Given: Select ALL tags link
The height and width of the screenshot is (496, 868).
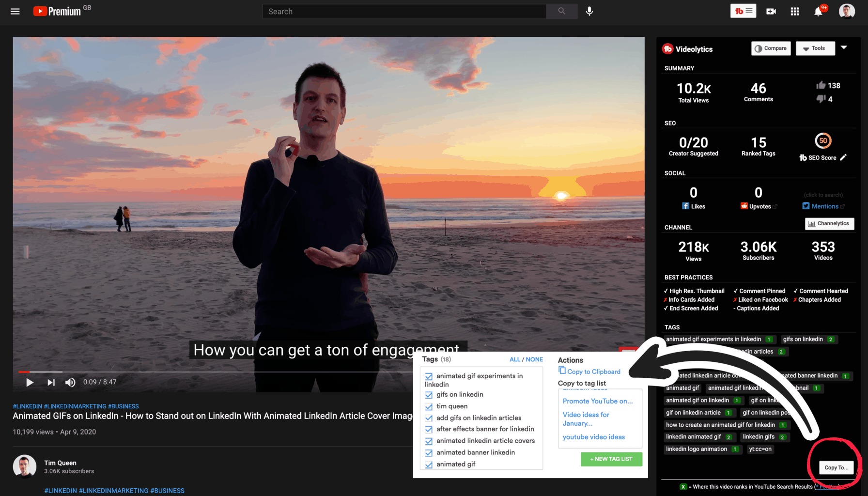Looking at the screenshot, I should click(514, 359).
